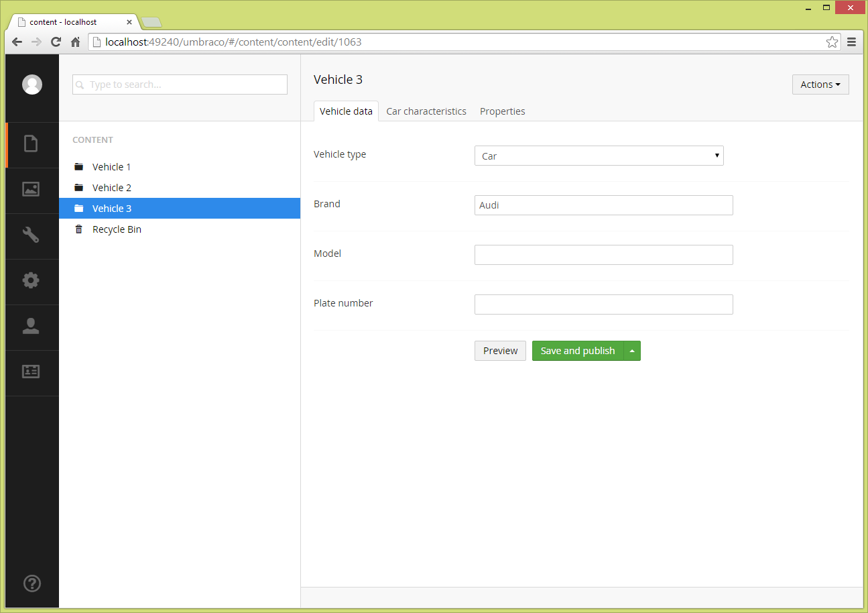
Task: Go forward in the browser
Action: pyautogui.click(x=37, y=42)
